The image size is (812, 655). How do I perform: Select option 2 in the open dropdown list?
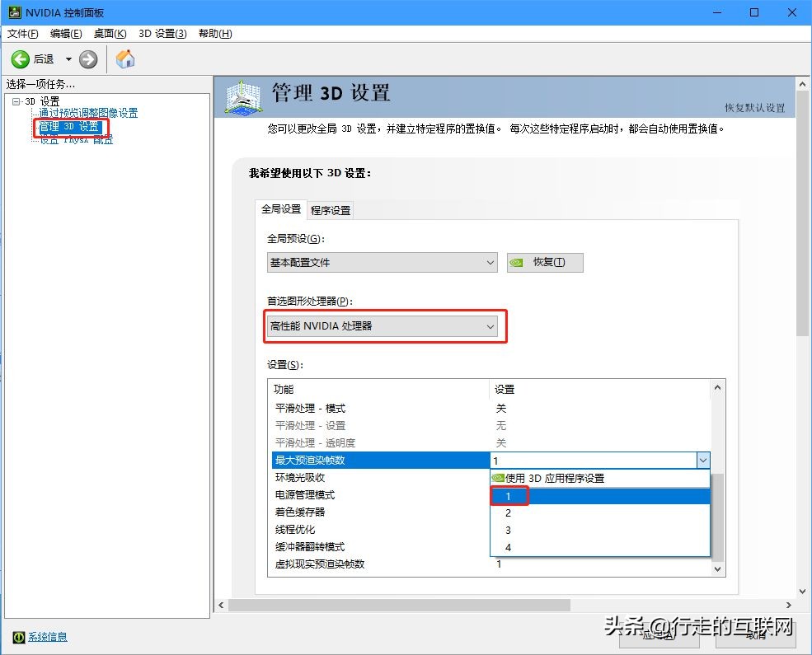pos(509,512)
